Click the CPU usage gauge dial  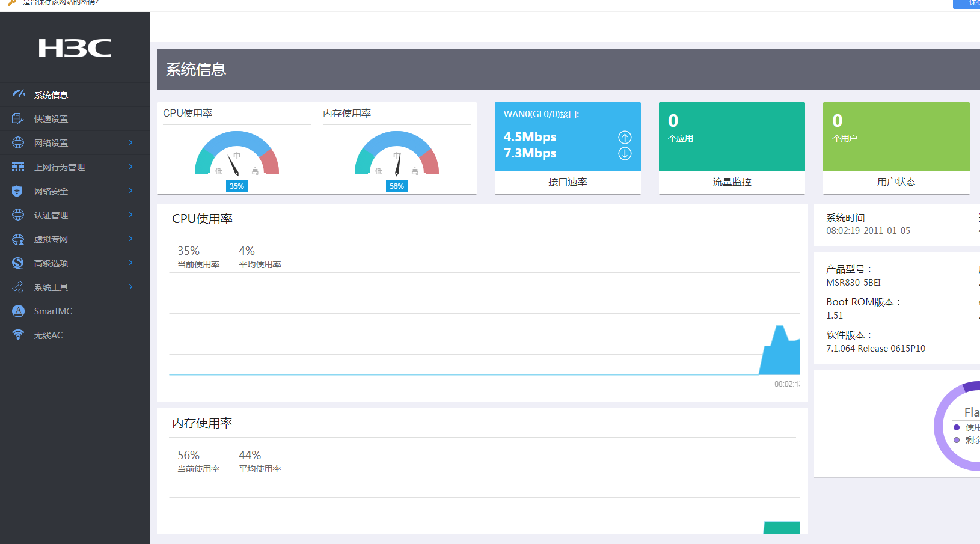[x=237, y=153]
